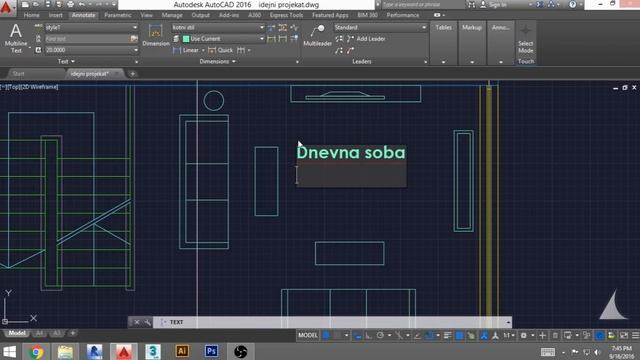Switch to the Parametric ribbon tab

(118, 15)
